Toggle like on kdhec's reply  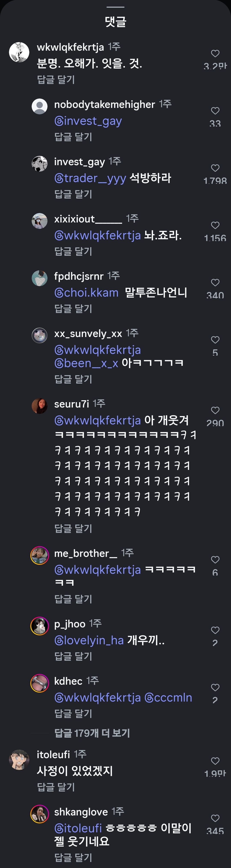pyautogui.click(x=215, y=687)
